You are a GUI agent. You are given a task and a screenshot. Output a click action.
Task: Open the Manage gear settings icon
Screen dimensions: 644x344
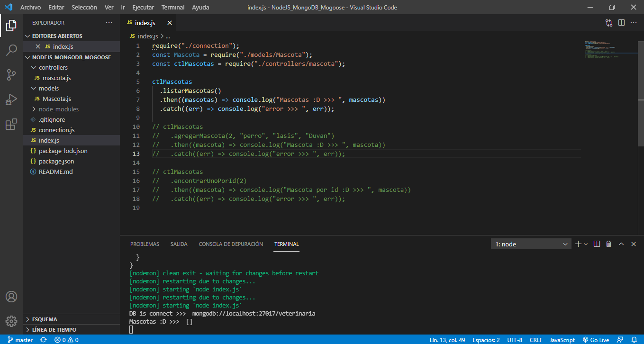(11, 321)
